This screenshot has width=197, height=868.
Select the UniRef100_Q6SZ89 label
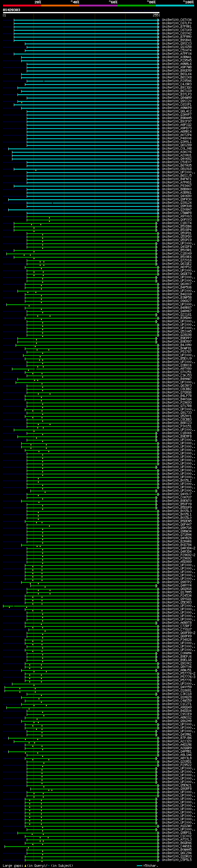[176, 145]
